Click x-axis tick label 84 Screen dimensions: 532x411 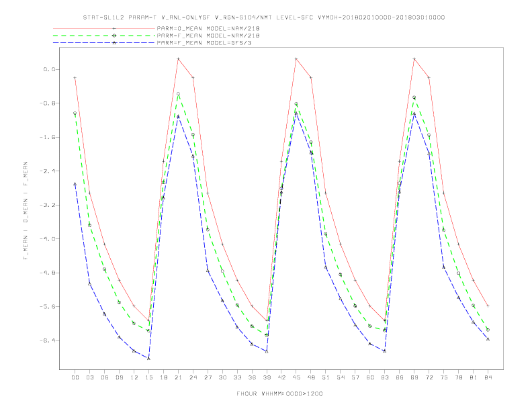click(488, 377)
